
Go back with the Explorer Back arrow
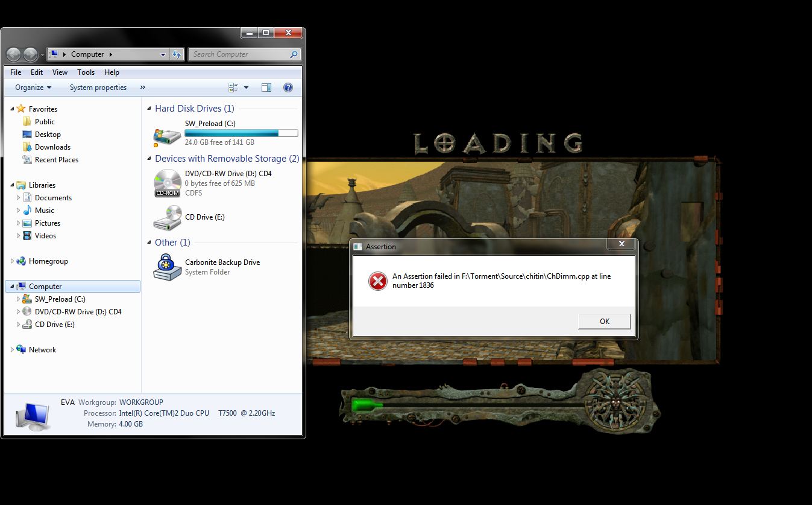pos(14,54)
